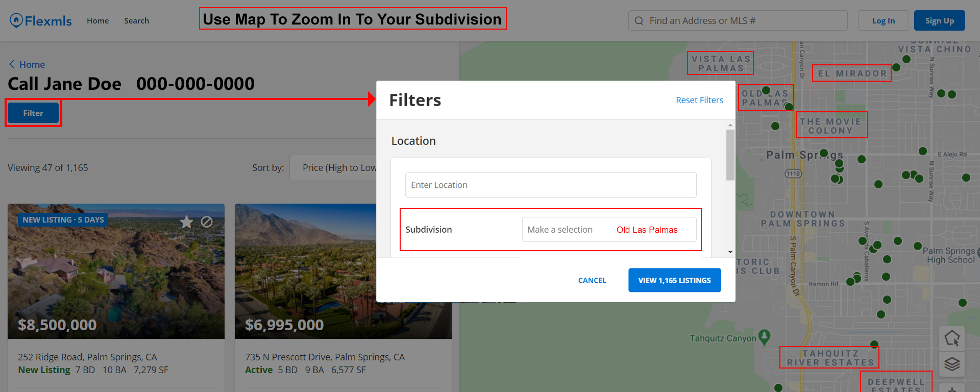Favorite the 252 Ridge Road listing star
This screenshot has width=980, height=392.
(x=187, y=222)
